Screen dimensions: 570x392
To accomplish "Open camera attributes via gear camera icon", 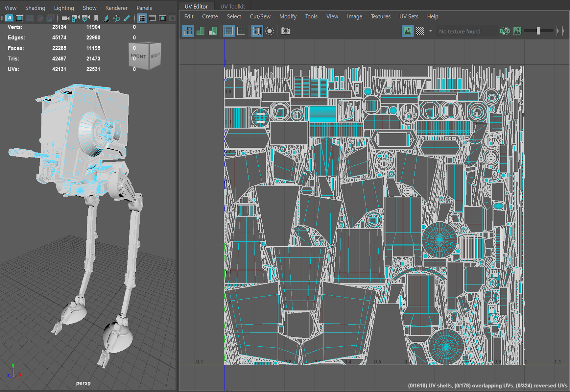I will (85, 18).
